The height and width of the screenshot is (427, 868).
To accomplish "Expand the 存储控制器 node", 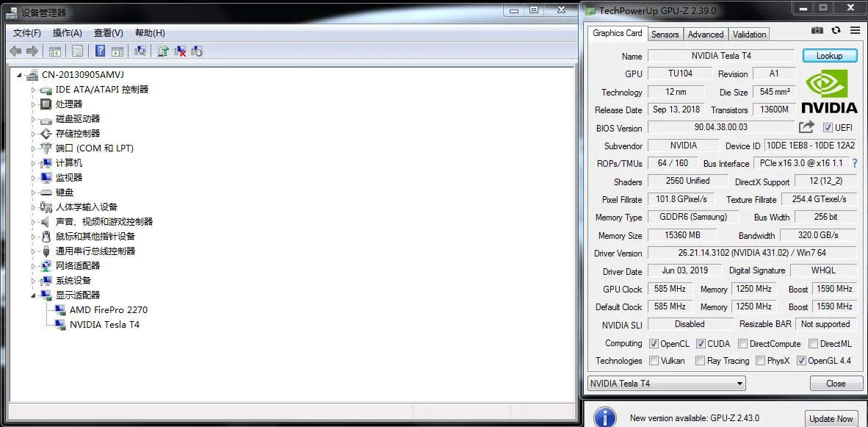I will (33, 134).
